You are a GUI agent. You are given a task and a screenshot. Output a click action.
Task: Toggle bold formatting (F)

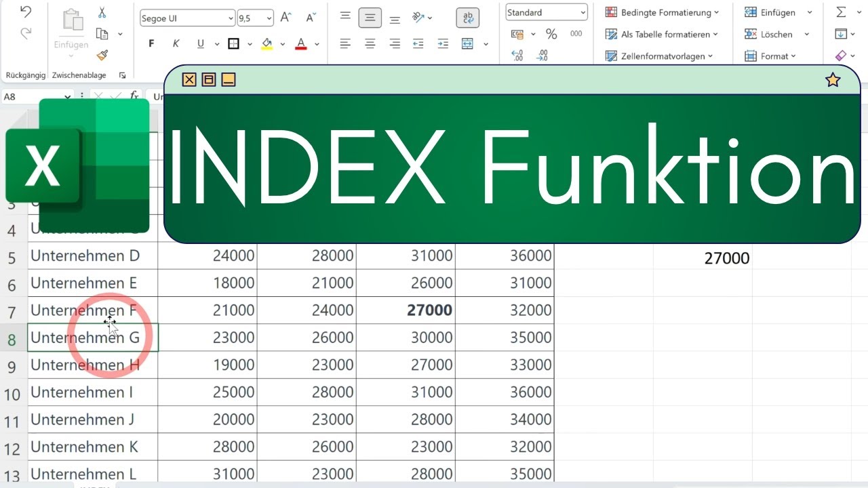pos(151,44)
